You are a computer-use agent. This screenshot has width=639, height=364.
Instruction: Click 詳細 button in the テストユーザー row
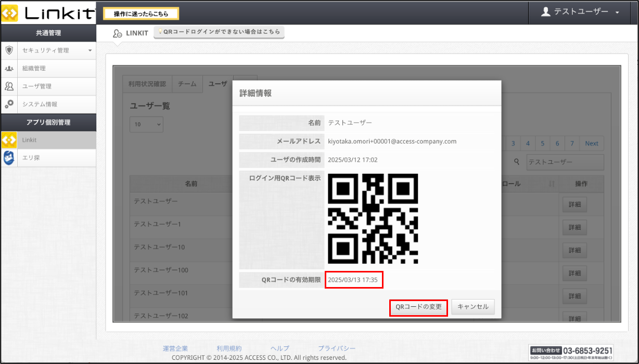coord(574,205)
